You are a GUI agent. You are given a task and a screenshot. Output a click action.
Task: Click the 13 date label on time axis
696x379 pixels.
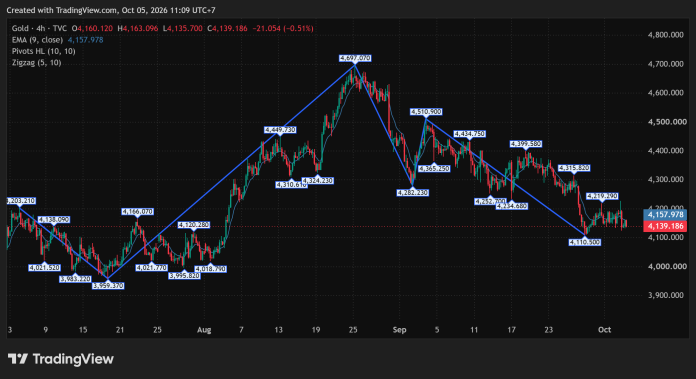coord(278,330)
